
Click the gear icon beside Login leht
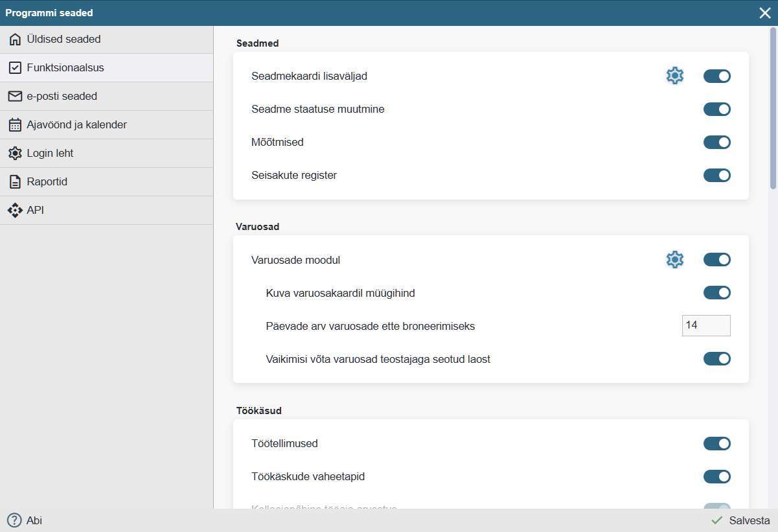15,154
